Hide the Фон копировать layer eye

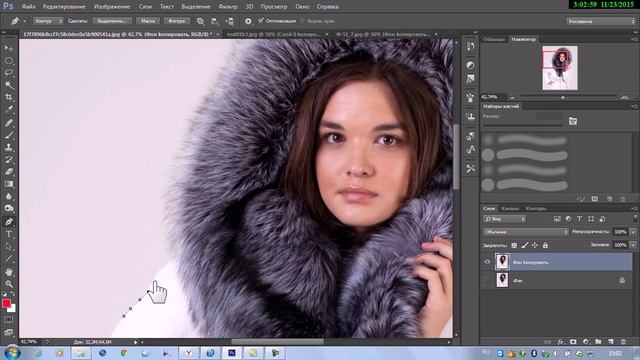click(x=487, y=262)
